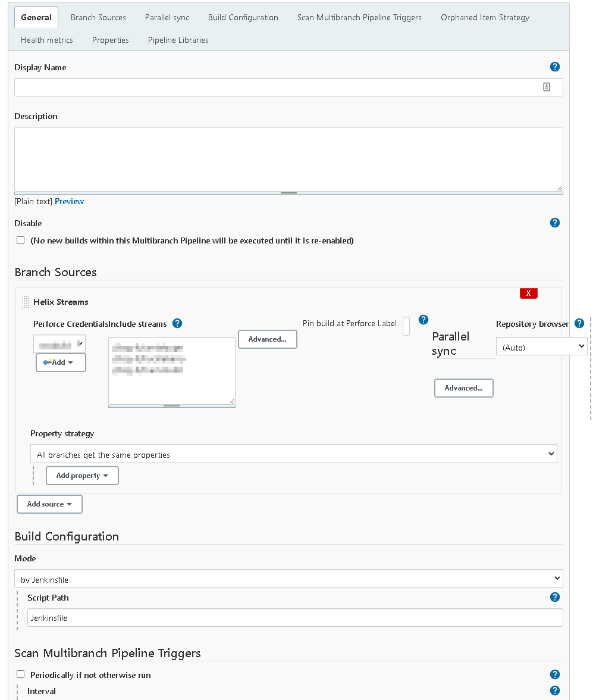Tick the Disable multibranch pipeline checkbox

click(x=20, y=240)
